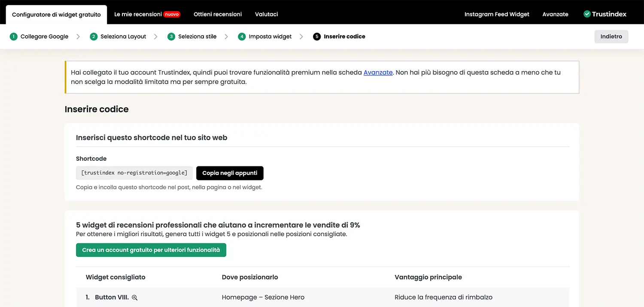Image resolution: width=644 pixels, height=307 pixels.
Task: Click 'Button VIII.' widget name
Action: tap(112, 297)
